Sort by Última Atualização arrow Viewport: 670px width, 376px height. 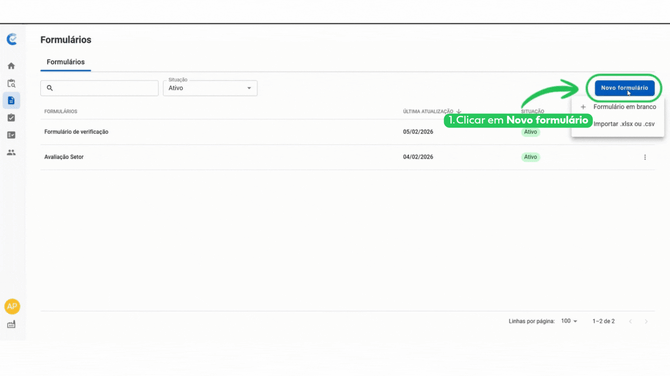(x=458, y=112)
